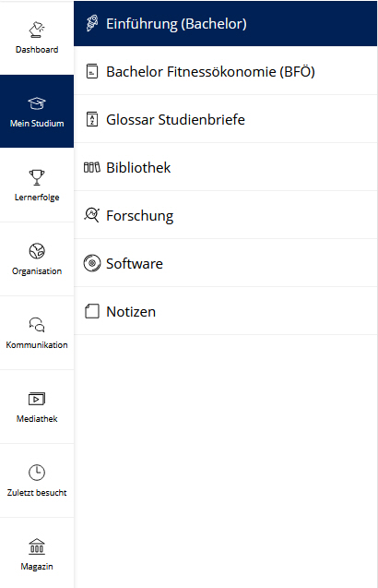Click the disc icon beside Software
The height and width of the screenshot is (588, 378).
pos(92,263)
